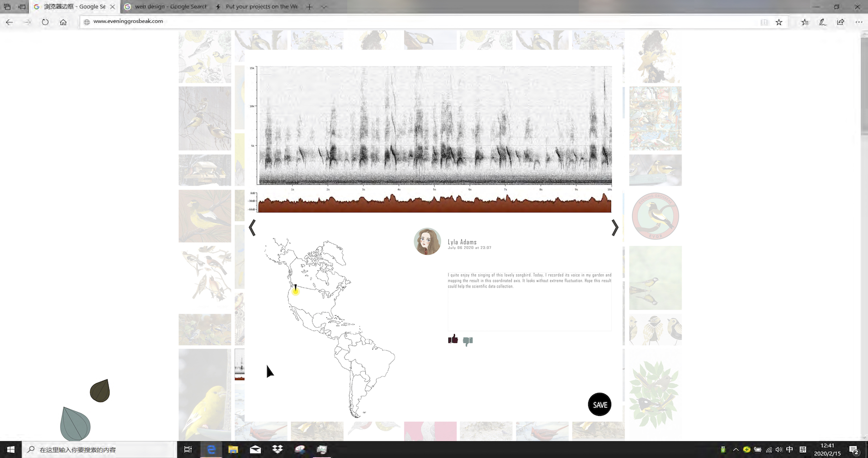Click the brown amplitude waveform strip
868x458 pixels.
(434, 204)
